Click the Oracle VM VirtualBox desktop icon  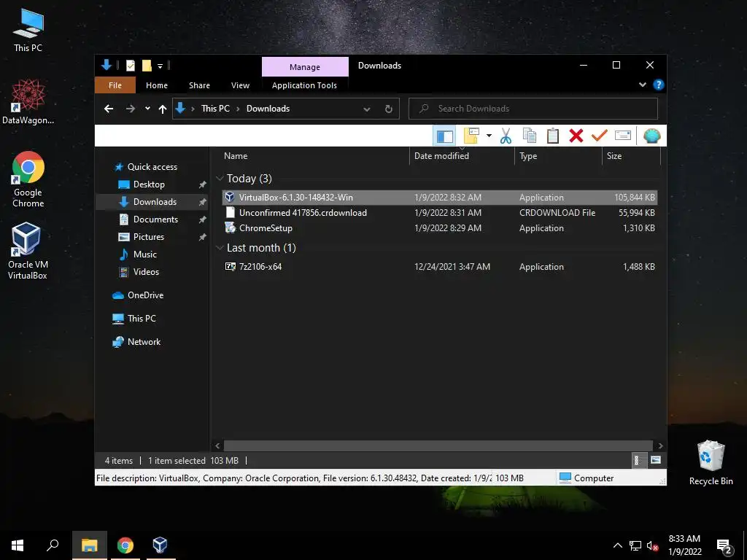[x=28, y=251]
